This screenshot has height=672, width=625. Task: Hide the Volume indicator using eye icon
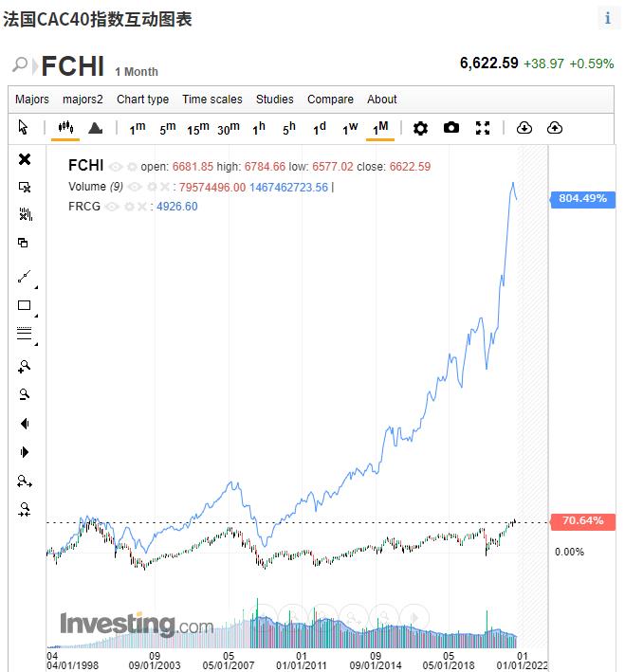click(134, 187)
